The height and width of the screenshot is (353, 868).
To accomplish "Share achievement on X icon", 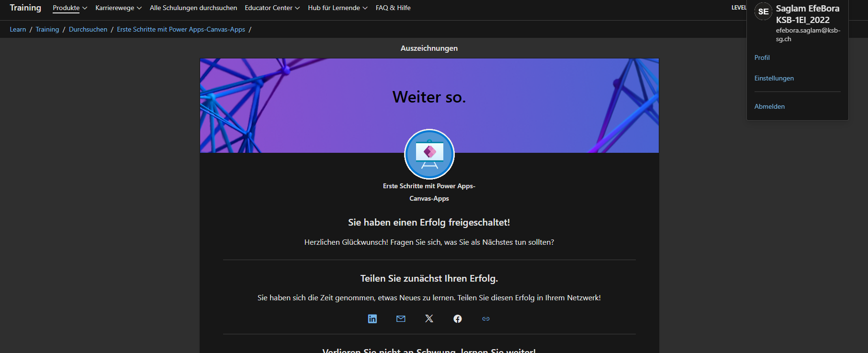I will (x=429, y=319).
